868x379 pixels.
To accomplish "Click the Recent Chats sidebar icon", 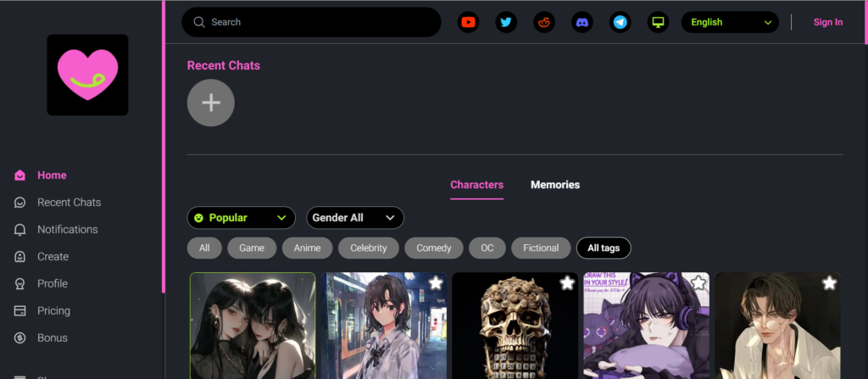I will coord(20,203).
